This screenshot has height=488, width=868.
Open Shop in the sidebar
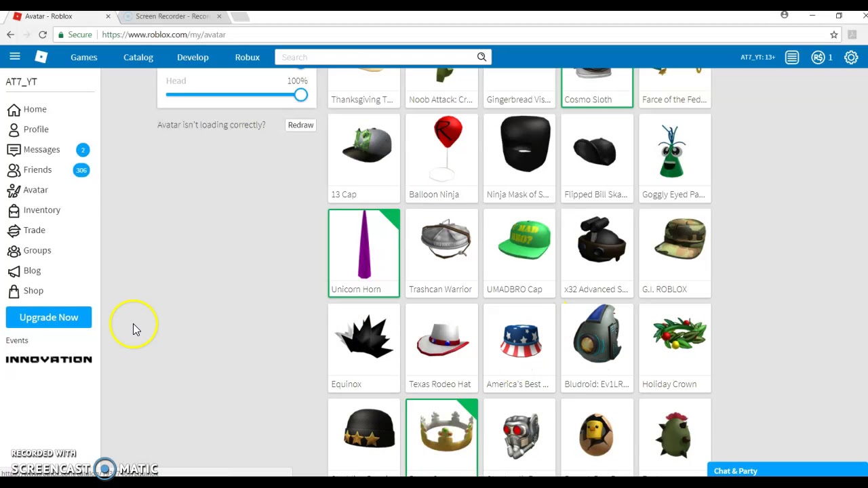pos(25,291)
